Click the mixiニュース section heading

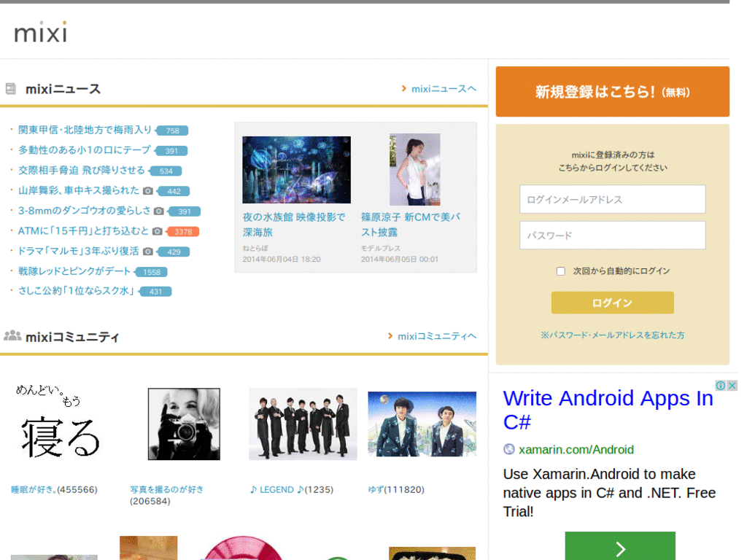[63, 89]
